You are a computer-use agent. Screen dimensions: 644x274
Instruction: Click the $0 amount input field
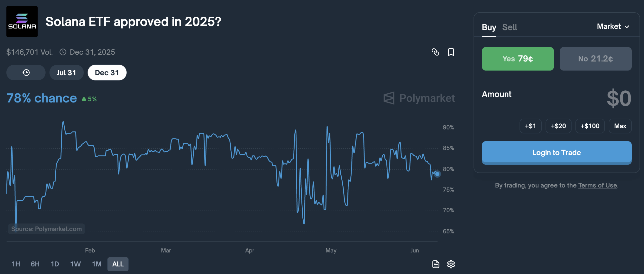click(619, 98)
